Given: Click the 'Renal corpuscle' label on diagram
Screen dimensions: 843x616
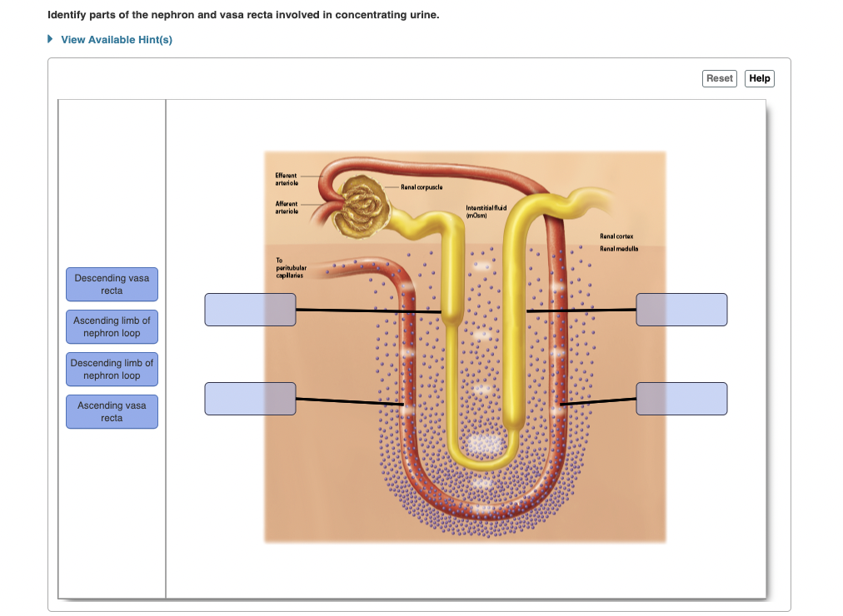Looking at the screenshot, I should point(420,188).
